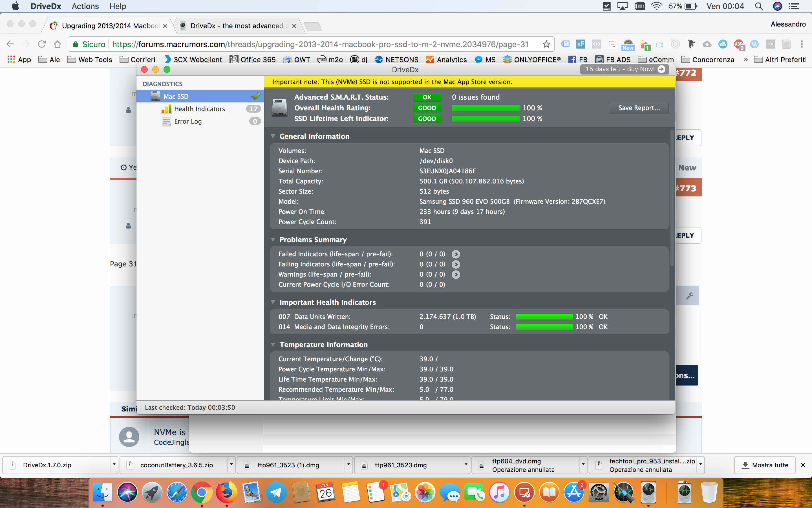This screenshot has height=508, width=812.
Task: Open the Apple menu
Action: [16, 6]
